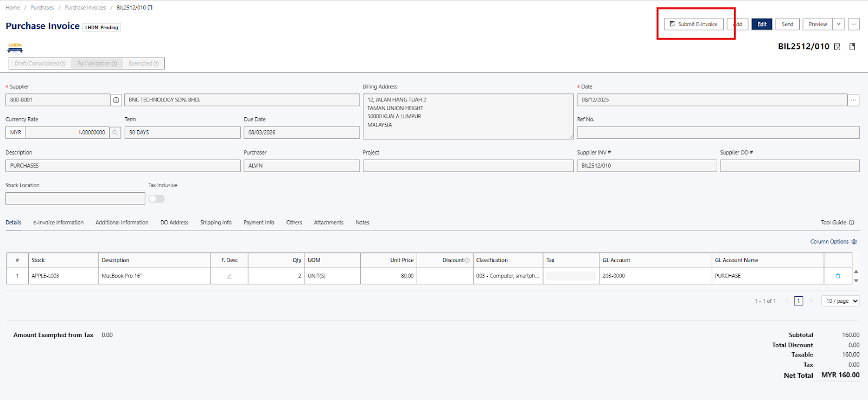The image size is (868, 400).
Task: Click the Ref No. input field
Action: 718,132
